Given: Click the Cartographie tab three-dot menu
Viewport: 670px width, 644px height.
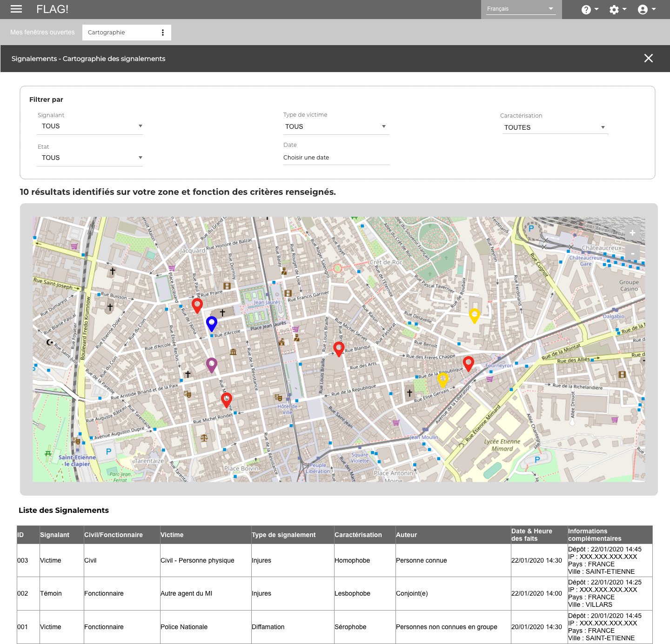Looking at the screenshot, I should pos(162,33).
